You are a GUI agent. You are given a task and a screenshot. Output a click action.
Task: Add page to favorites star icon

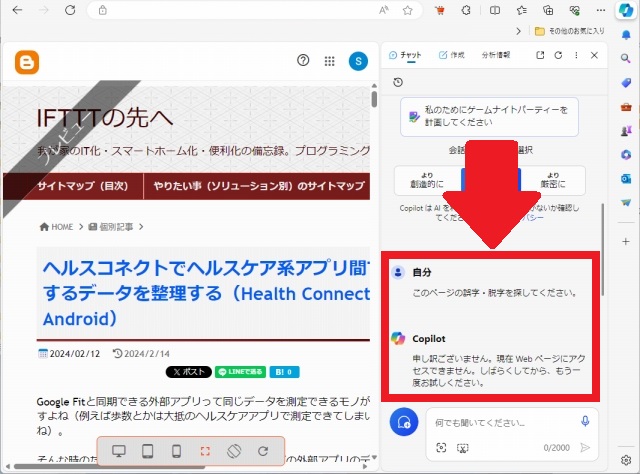[x=407, y=10]
